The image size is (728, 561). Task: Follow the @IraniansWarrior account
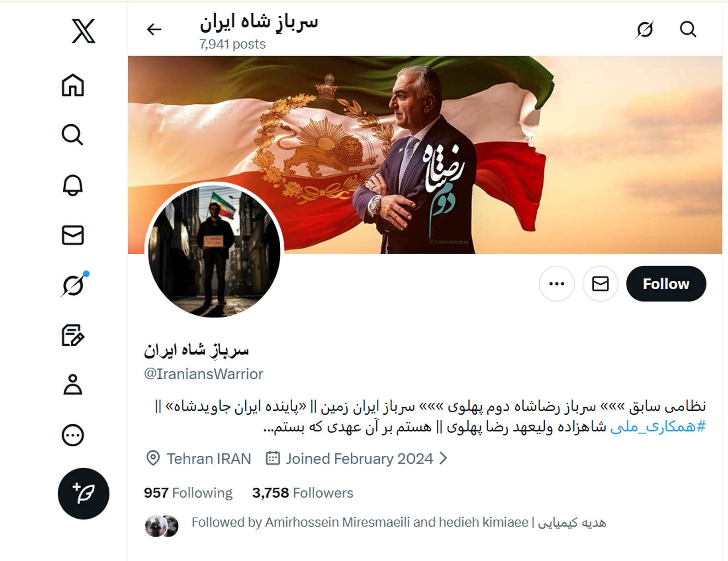click(x=666, y=284)
